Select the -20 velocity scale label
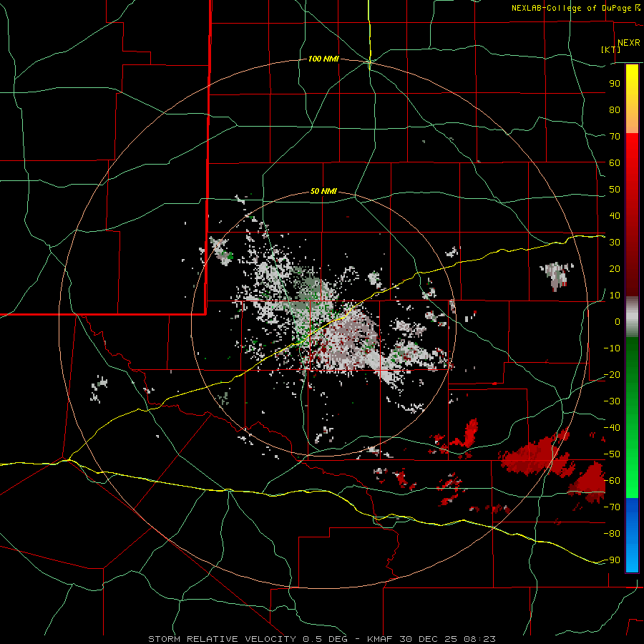 pyautogui.click(x=612, y=374)
